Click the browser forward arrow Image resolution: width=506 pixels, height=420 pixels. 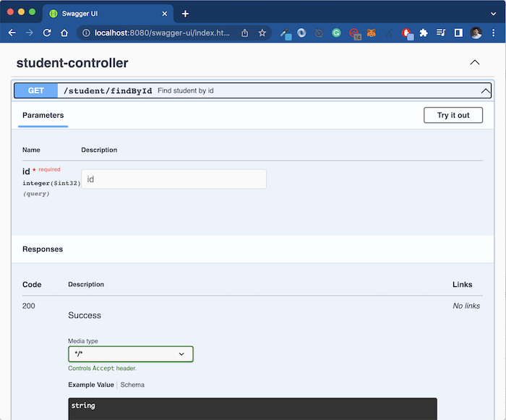coord(30,33)
